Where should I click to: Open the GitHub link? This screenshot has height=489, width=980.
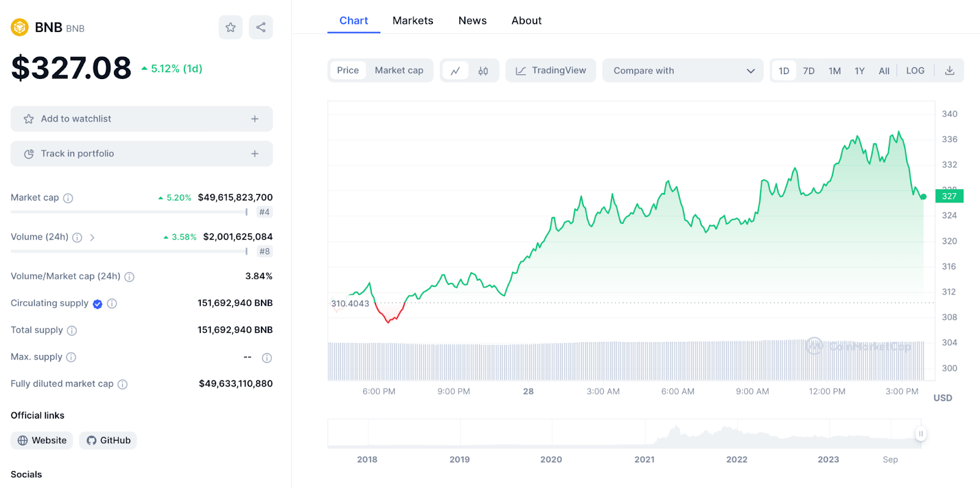(108, 441)
